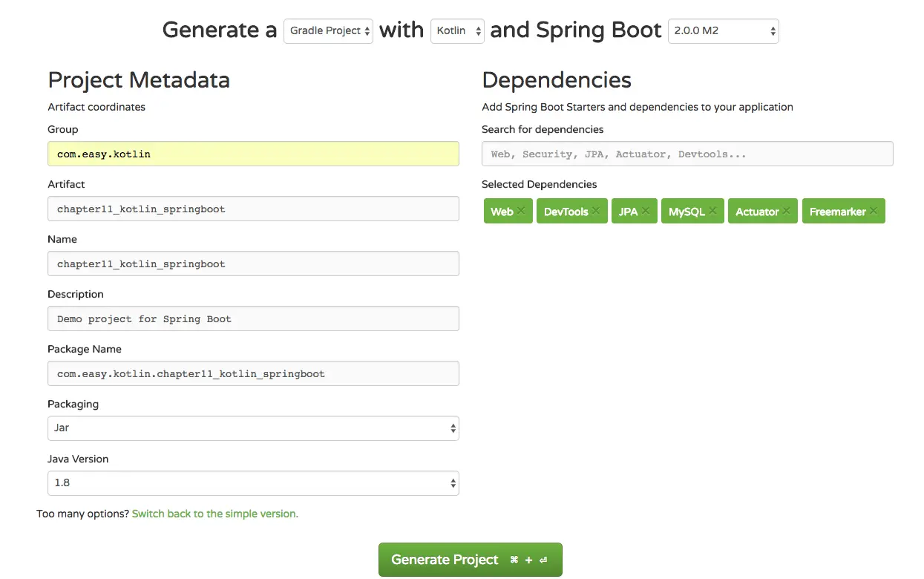Select the Description input field
The image size is (924, 579).
point(253,319)
